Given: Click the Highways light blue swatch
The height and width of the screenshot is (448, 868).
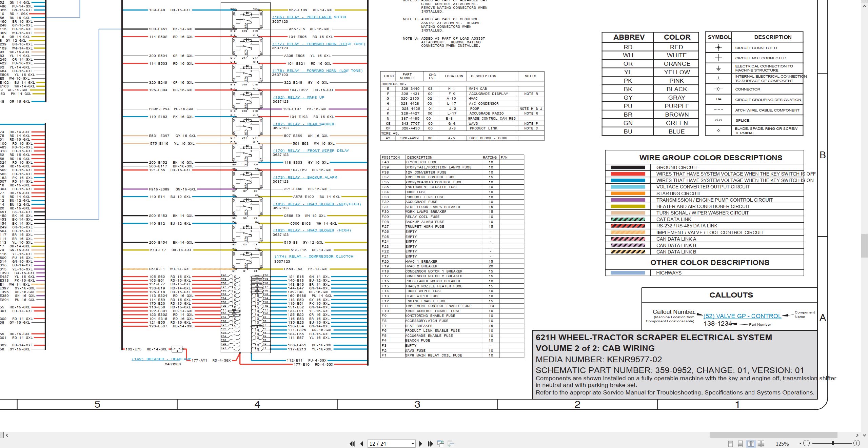Looking at the screenshot, I should (628, 273).
